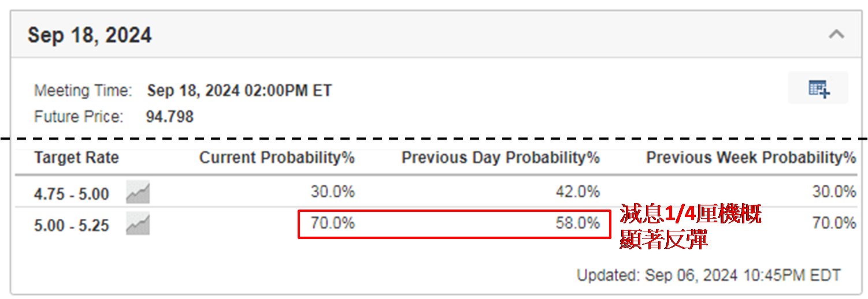Select the 4.75 - 5.00 target rate label
Image resolution: width=868 pixels, height=299 pixels.
[x=72, y=194]
